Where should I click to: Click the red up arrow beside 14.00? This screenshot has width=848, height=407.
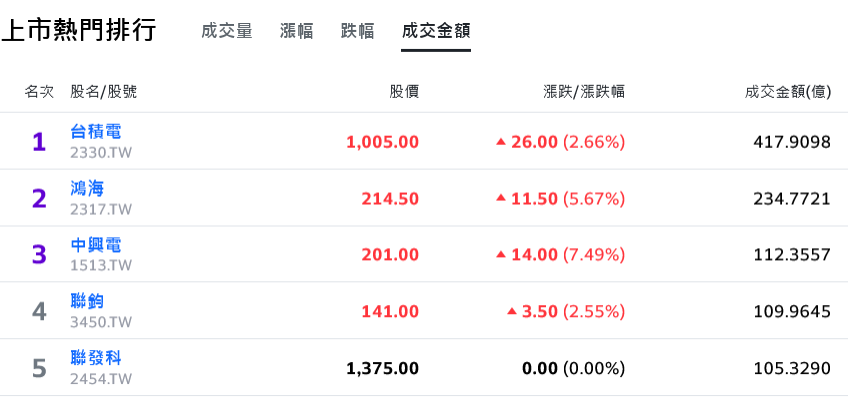point(500,255)
